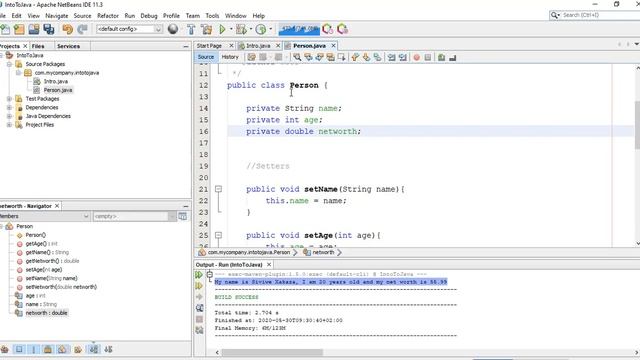The width and height of the screenshot is (640, 360).
Task: Click the globe browser icon in toolbar
Action: (173, 29)
